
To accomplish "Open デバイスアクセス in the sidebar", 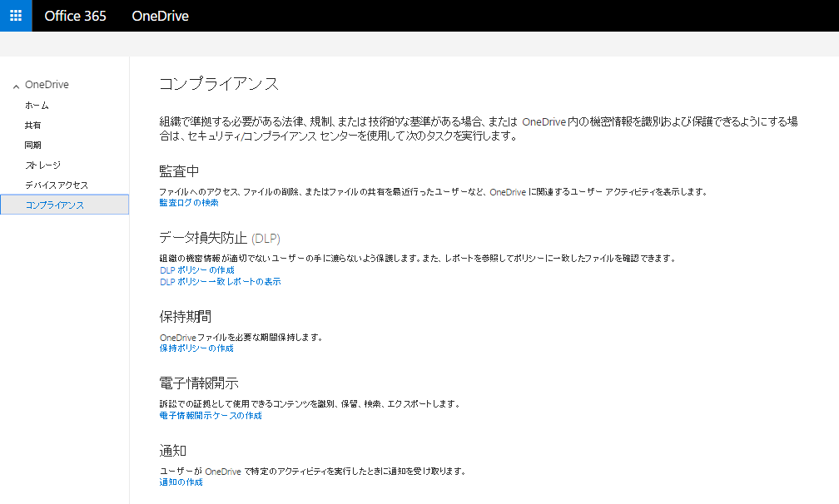I will 57,185.
